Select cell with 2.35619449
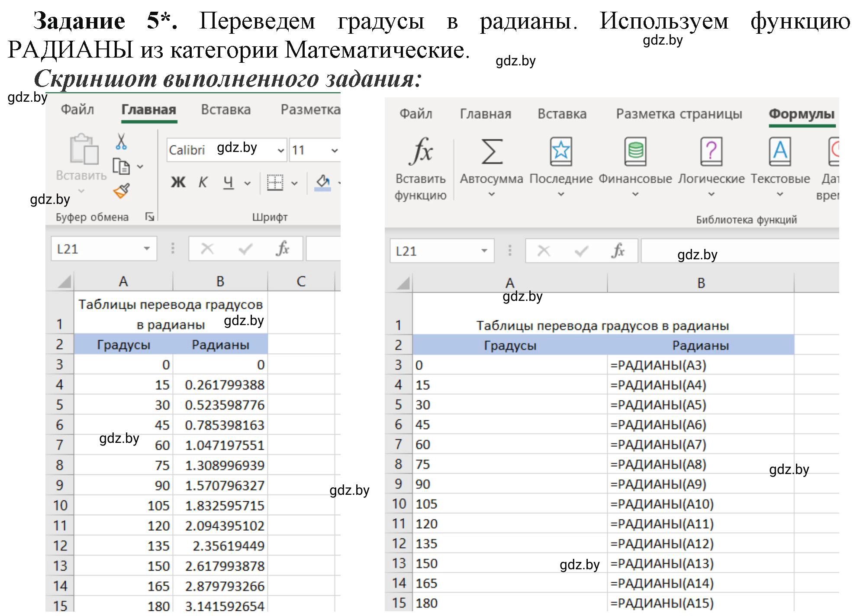The width and height of the screenshot is (863, 616). 220,545
